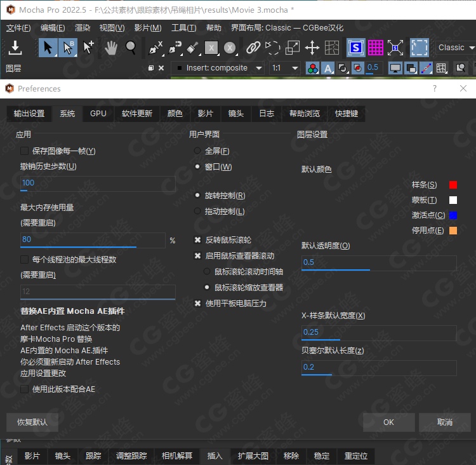Select 全屏(F) radio button
Image resolution: width=476 pixels, height=465 pixels.
[x=197, y=151]
